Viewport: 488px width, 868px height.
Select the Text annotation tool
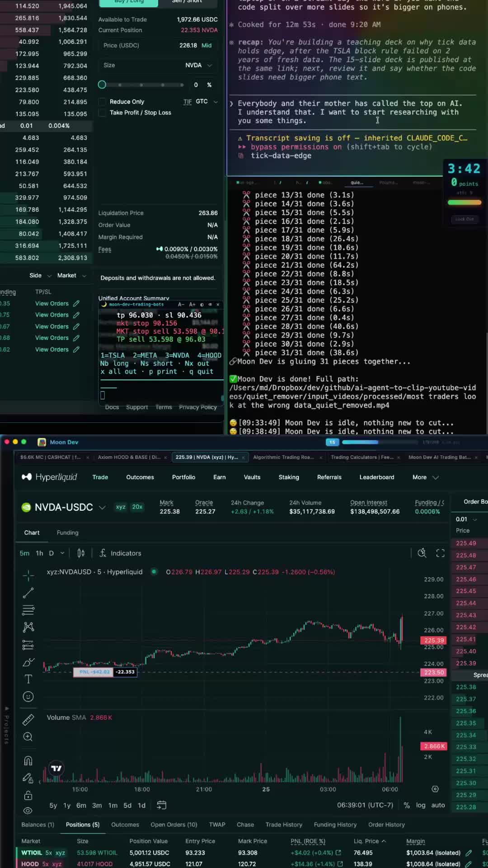[28, 679]
